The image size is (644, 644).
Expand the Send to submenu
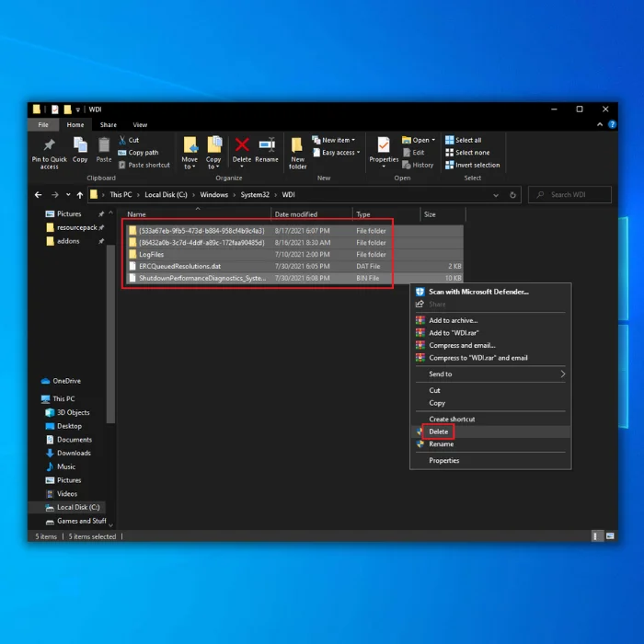[x=495, y=374]
